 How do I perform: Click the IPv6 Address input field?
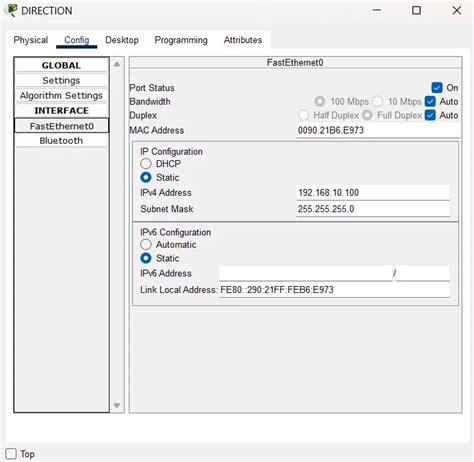coord(305,273)
